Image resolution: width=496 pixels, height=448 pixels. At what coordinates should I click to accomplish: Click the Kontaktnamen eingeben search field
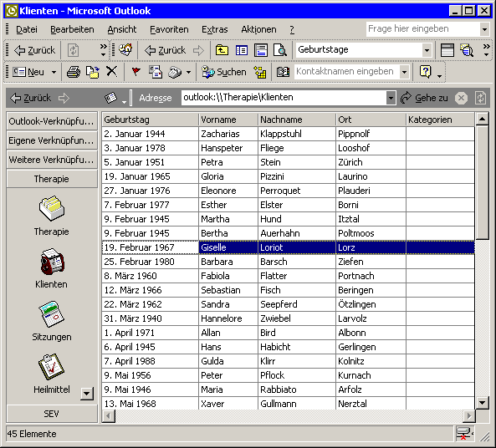tap(347, 71)
